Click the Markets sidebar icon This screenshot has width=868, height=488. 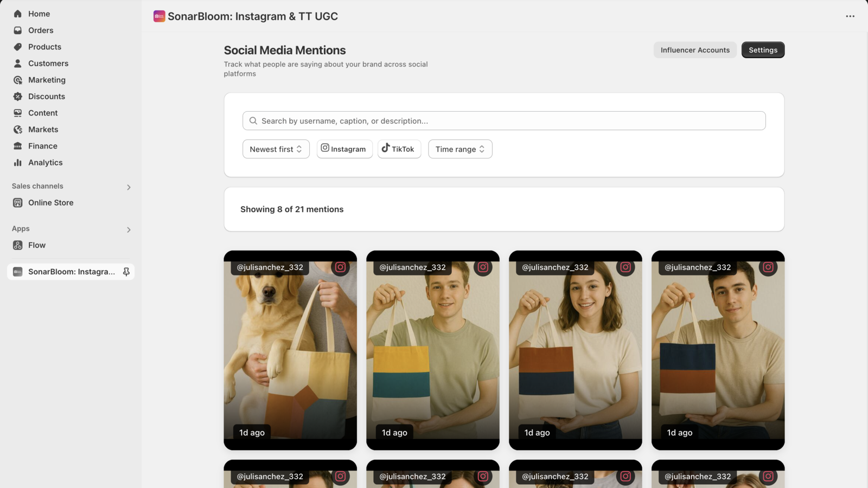pyautogui.click(x=18, y=129)
